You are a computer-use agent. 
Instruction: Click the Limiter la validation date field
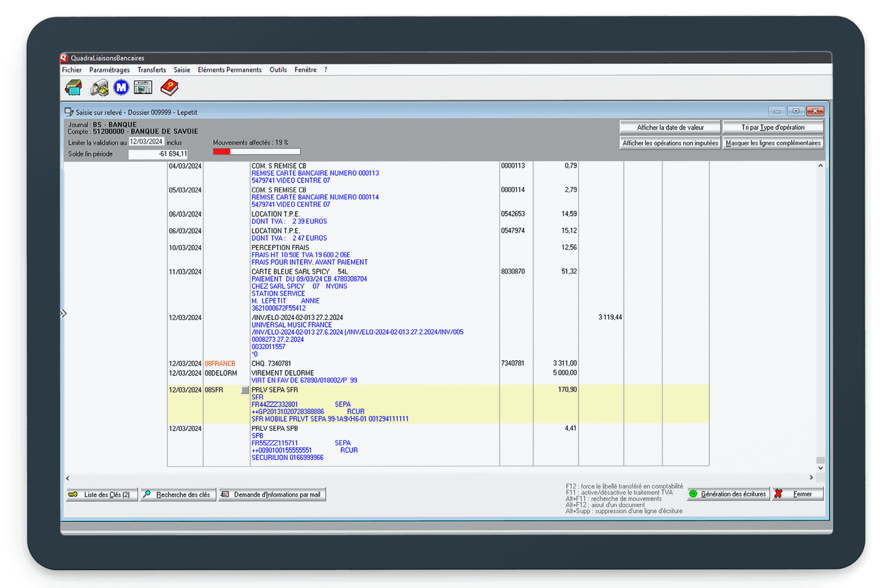click(x=146, y=142)
